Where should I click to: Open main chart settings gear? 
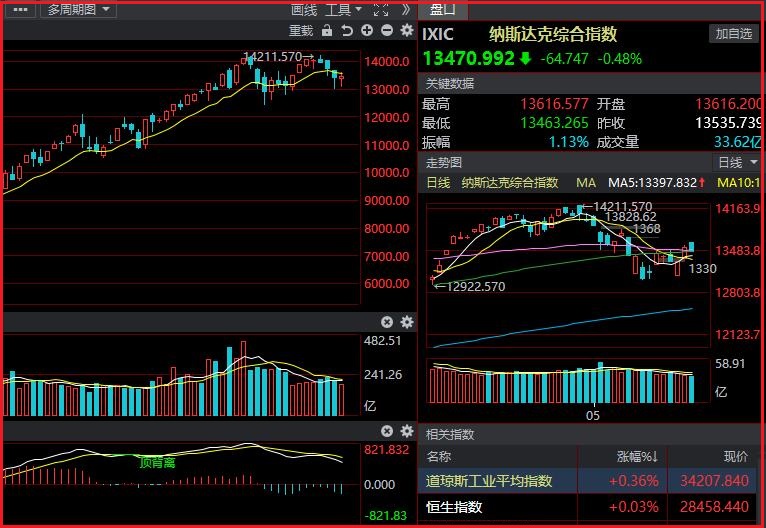pos(407,30)
